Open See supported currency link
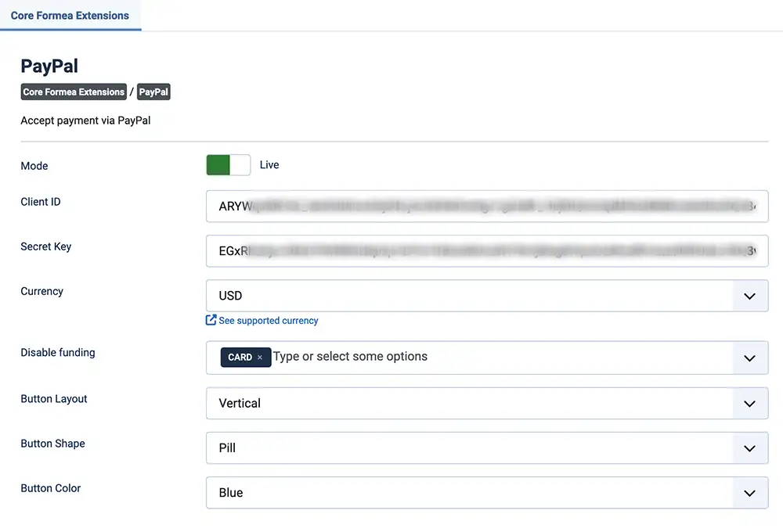 pyautogui.click(x=268, y=321)
